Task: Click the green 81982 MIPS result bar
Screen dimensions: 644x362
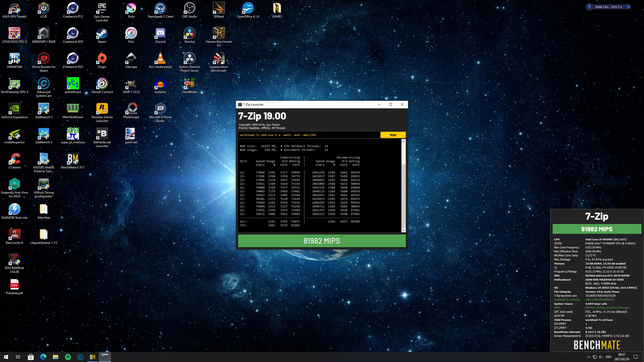Action: [322, 241]
